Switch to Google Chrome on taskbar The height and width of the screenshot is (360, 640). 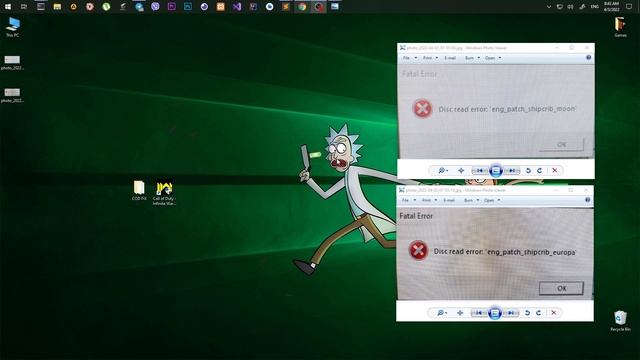tap(302, 7)
